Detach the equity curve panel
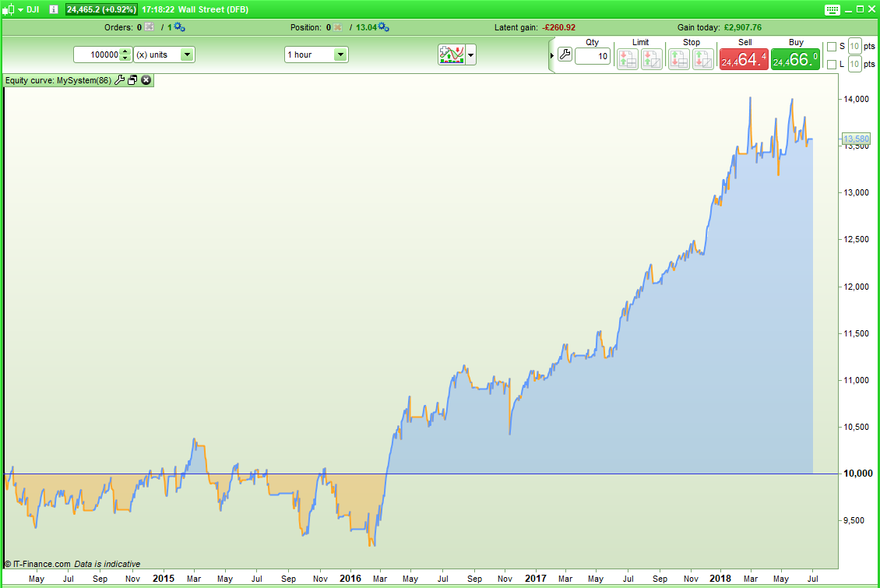 click(x=132, y=80)
